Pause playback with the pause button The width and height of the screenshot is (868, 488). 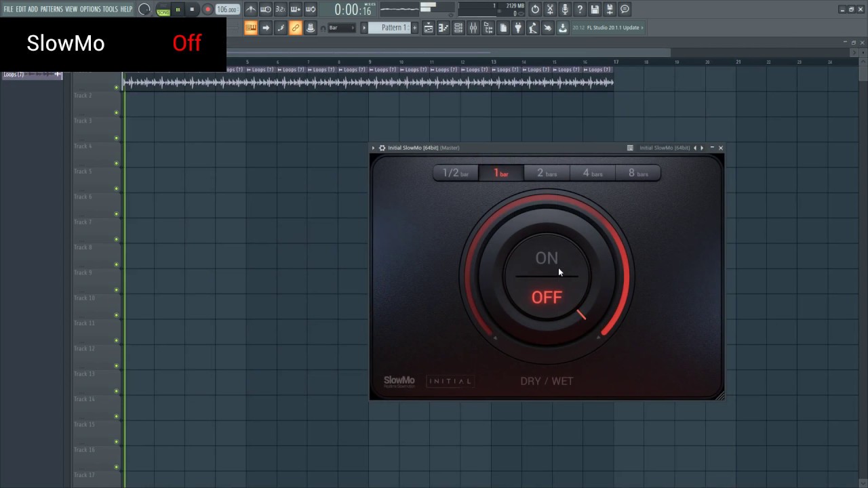click(x=178, y=9)
